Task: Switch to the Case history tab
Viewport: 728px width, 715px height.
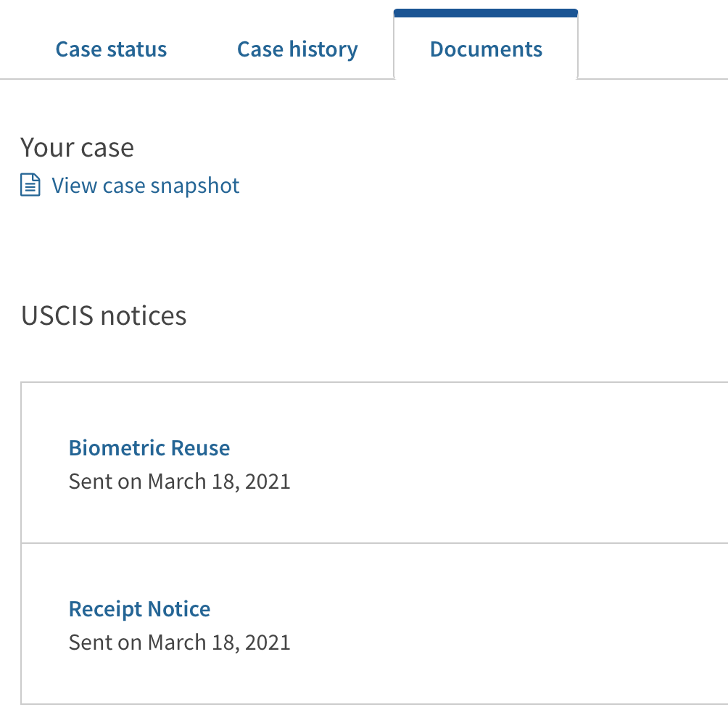Action: coord(297,49)
